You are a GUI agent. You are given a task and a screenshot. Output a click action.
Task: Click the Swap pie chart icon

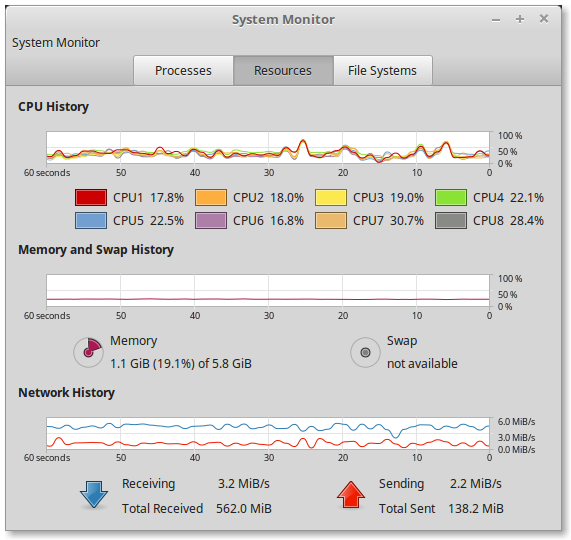pyautogui.click(x=365, y=352)
